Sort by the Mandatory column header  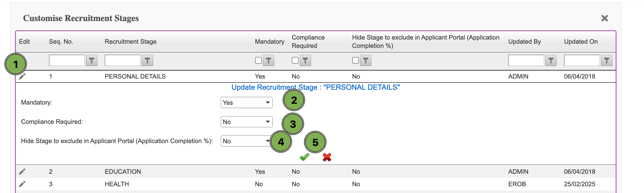point(270,42)
